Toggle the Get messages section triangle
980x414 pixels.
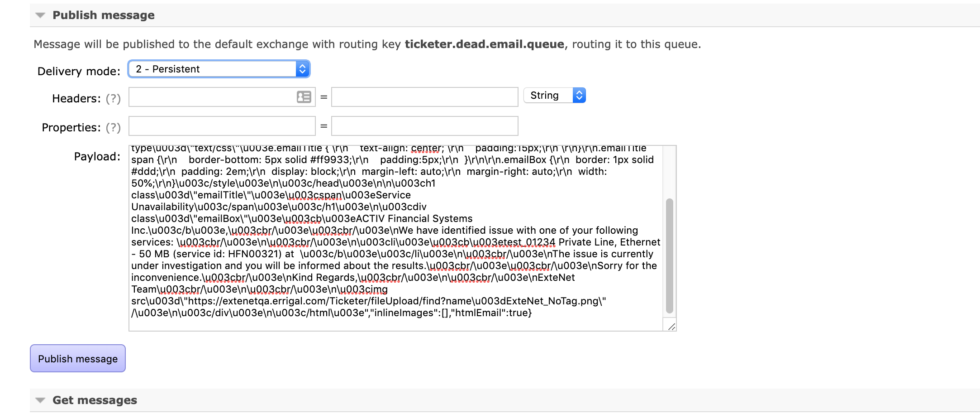pyautogui.click(x=40, y=400)
